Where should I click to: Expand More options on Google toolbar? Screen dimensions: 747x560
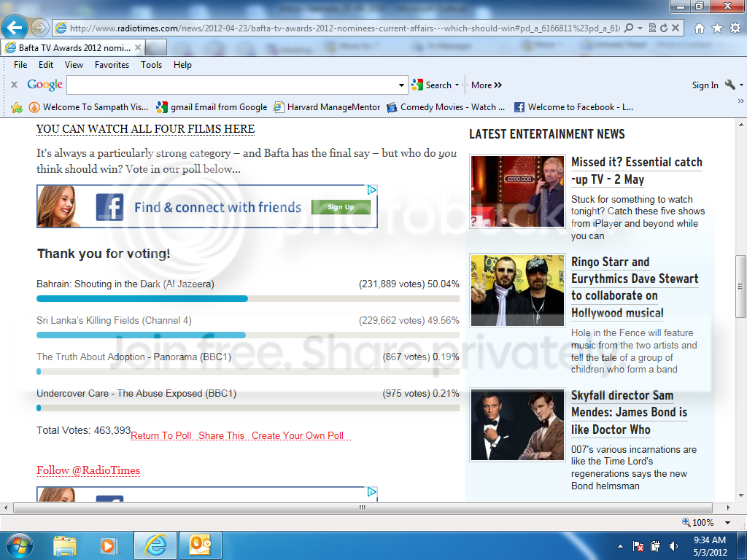487,85
